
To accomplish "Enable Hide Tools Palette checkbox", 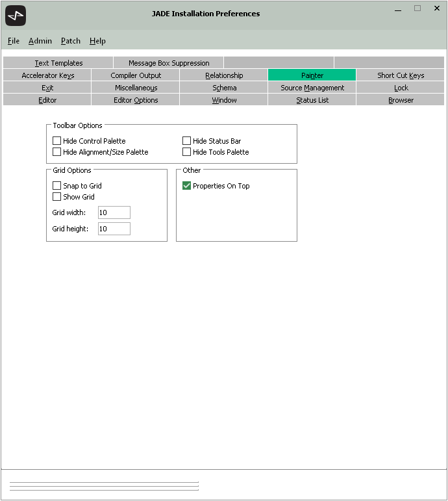I will point(187,152).
